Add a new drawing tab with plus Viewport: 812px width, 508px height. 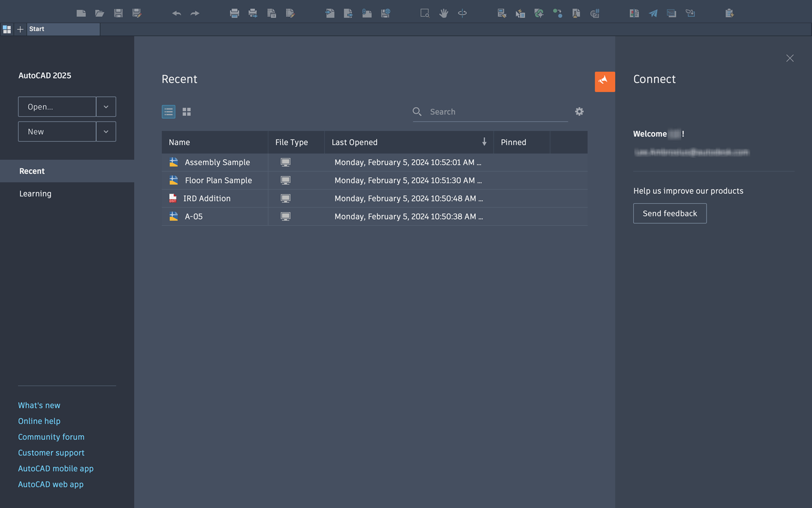pyautogui.click(x=20, y=29)
